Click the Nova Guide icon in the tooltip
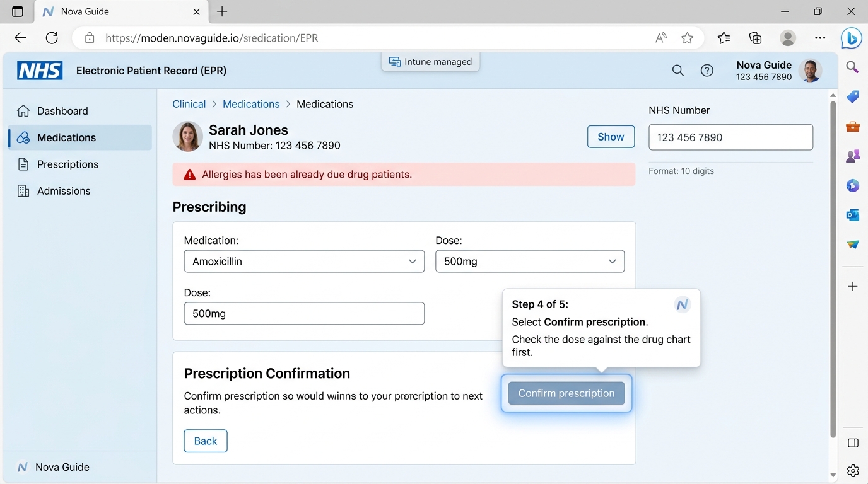This screenshot has width=868, height=484. [x=682, y=305]
